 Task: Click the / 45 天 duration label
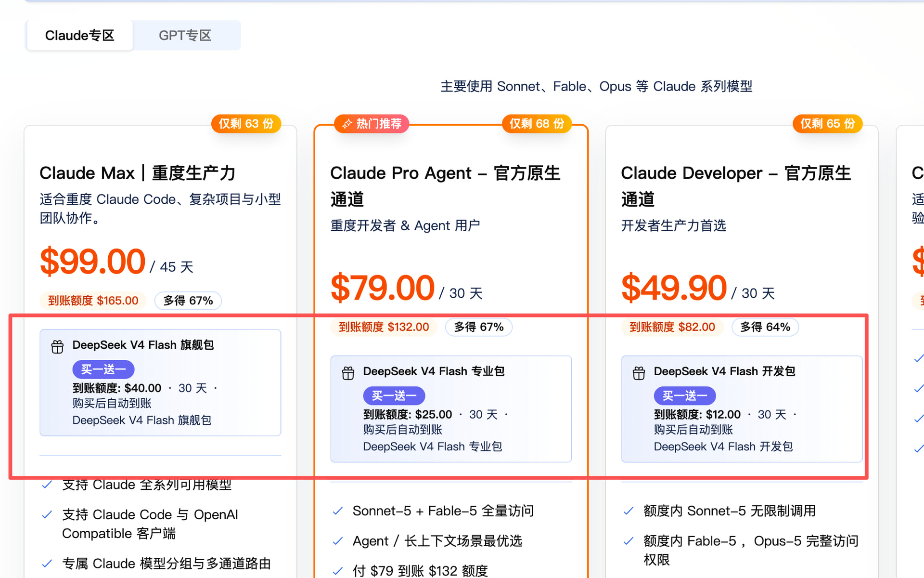click(172, 267)
